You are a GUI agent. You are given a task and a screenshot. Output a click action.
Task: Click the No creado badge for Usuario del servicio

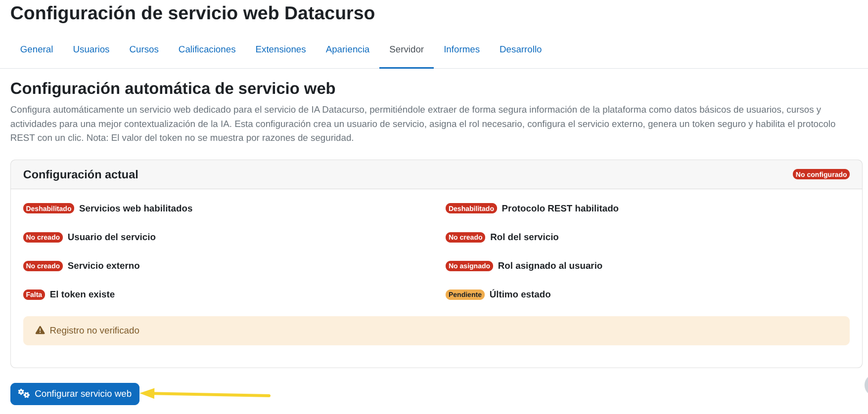click(x=43, y=237)
